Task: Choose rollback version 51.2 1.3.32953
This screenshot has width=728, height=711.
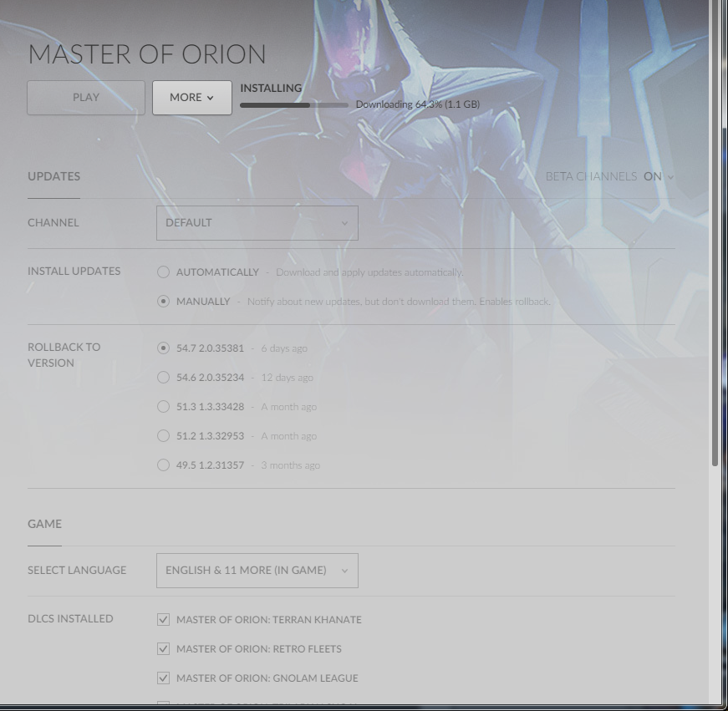Action: (163, 436)
